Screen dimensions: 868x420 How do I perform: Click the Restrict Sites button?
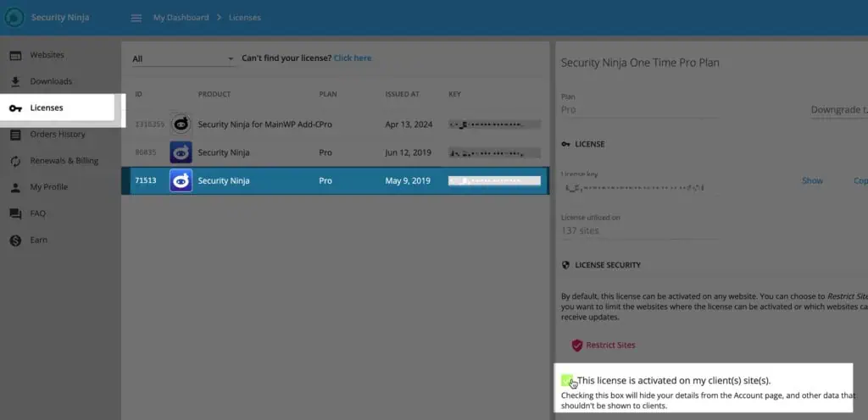tap(604, 345)
